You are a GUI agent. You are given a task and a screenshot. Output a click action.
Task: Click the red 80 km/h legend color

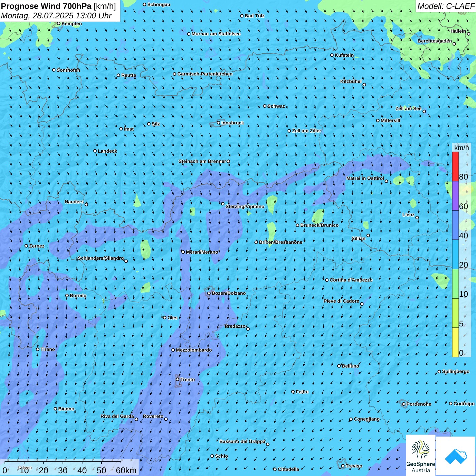[x=455, y=166]
